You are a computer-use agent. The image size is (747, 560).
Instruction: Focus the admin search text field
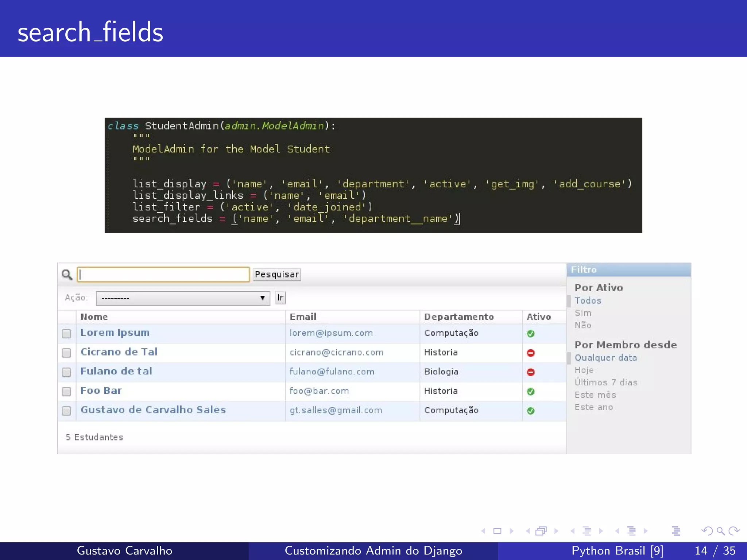tap(163, 275)
